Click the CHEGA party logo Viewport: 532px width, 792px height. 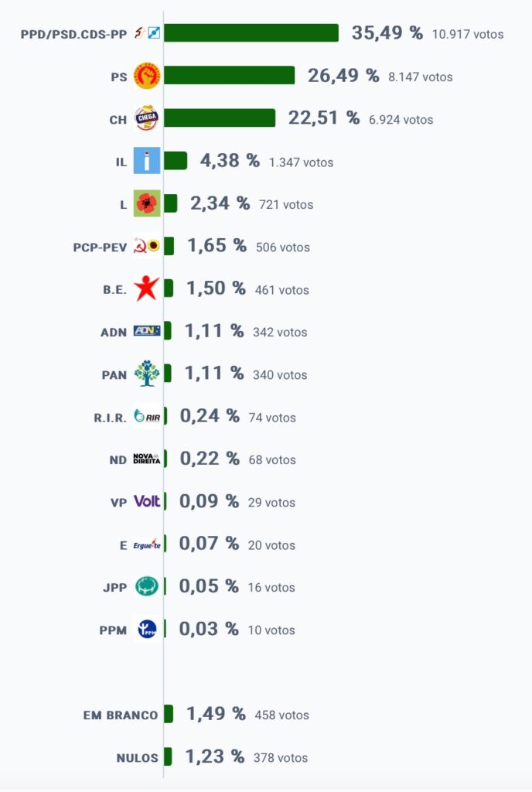pos(147,118)
